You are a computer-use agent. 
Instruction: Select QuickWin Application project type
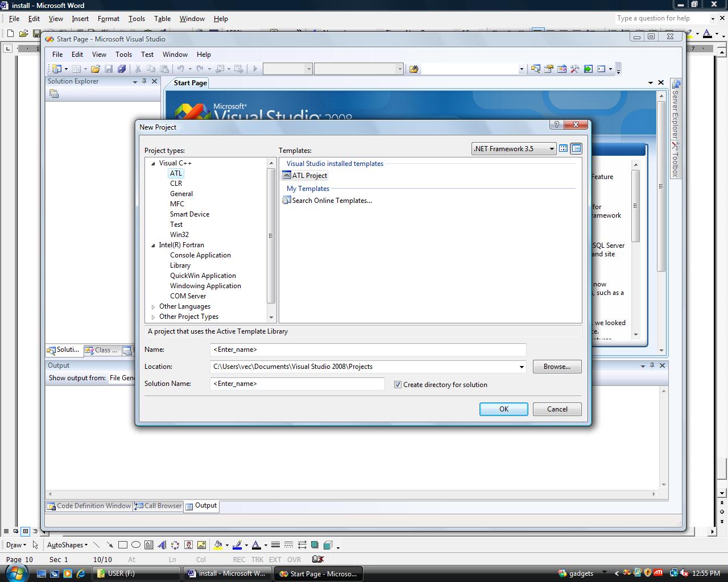click(202, 276)
